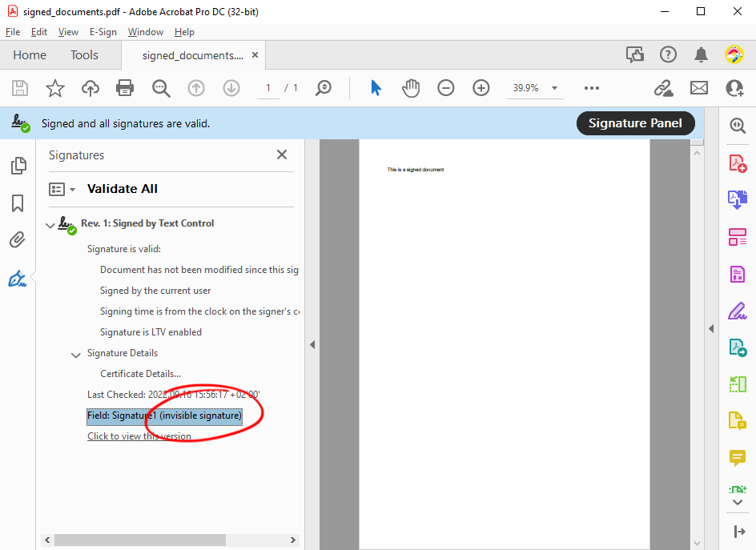
Task: Open Export PDF tool icon
Action: coord(738,347)
